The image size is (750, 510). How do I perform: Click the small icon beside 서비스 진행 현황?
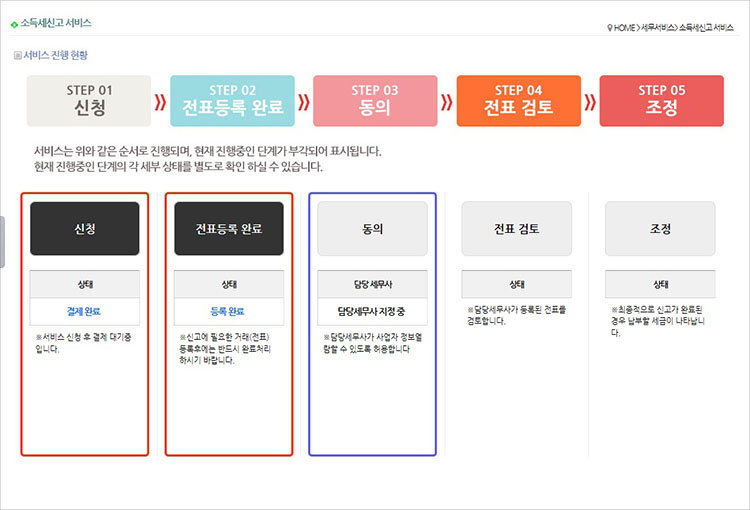(x=17, y=56)
